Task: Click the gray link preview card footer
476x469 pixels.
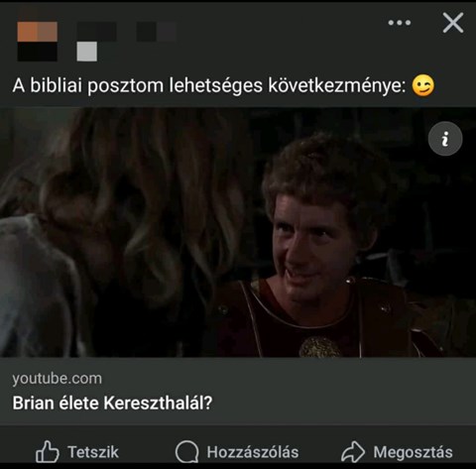Action: tap(238, 391)
